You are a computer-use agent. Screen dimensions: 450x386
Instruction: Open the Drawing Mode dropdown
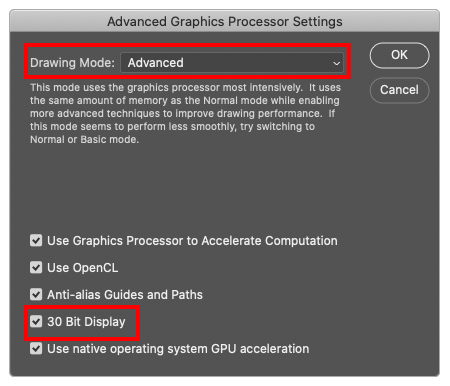coord(232,62)
